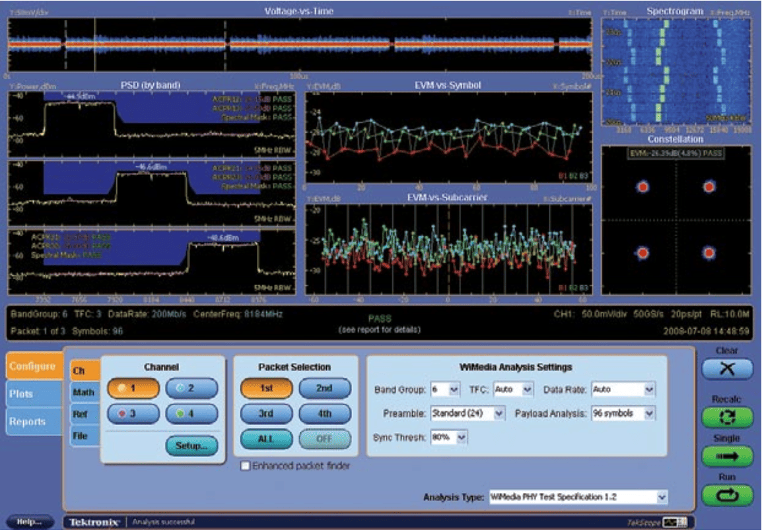Screen dimensions: 762x532
Task: Click the Clear X icon button
Action: (x=726, y=370)
